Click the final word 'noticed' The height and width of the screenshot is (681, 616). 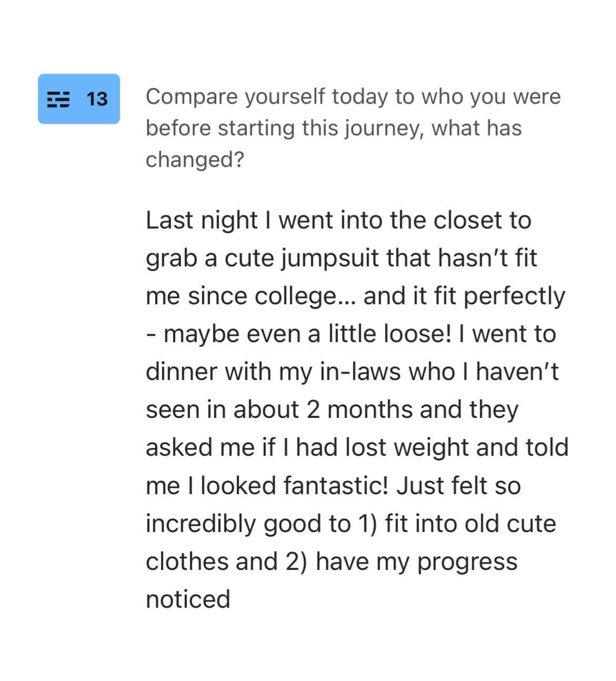[x=188, y=599]
